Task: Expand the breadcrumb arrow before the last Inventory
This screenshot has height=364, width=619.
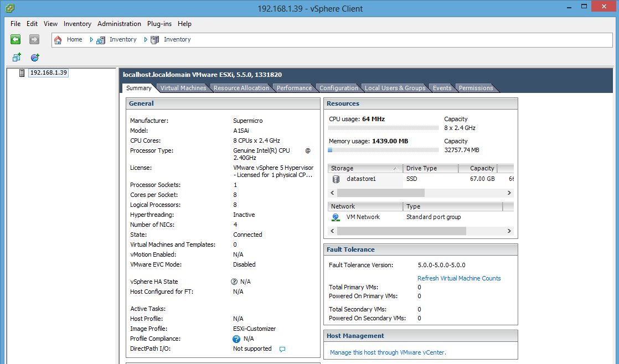Action: (146, 40)
